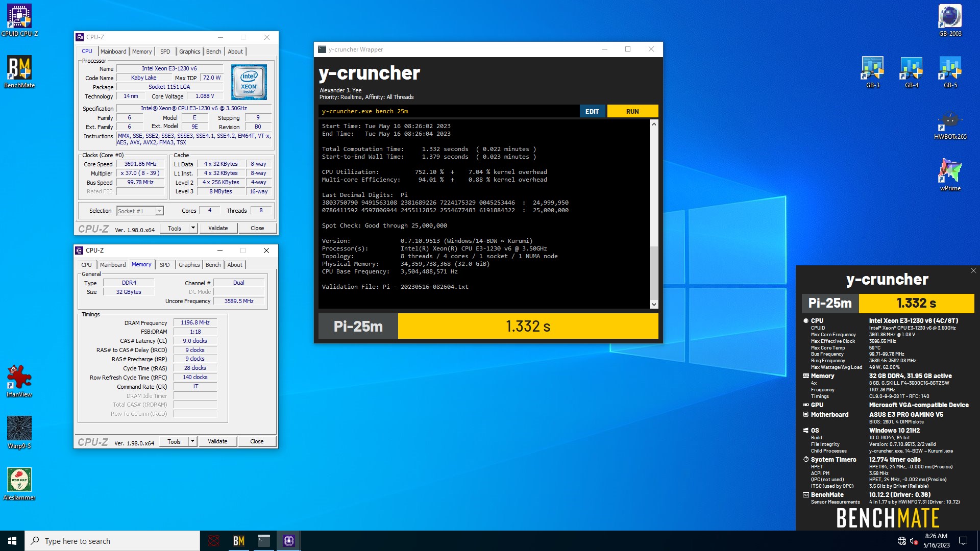980x551 pixels.
Task: Click the y-cruncher wrapper console taskbar icon
Action: (x=264, y=541)
